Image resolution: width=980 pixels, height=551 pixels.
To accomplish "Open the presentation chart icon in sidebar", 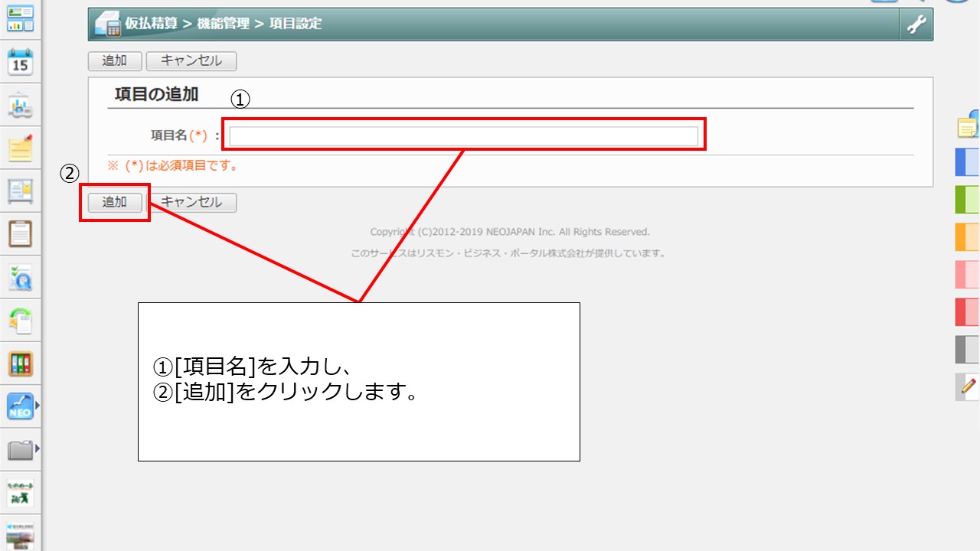I will [21, 106].
